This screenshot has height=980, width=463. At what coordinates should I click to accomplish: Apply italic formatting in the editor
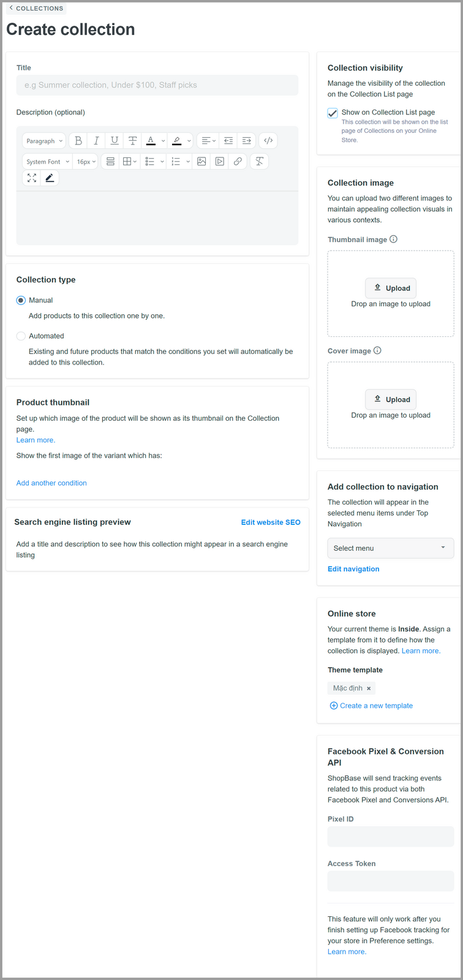[96, 141]
